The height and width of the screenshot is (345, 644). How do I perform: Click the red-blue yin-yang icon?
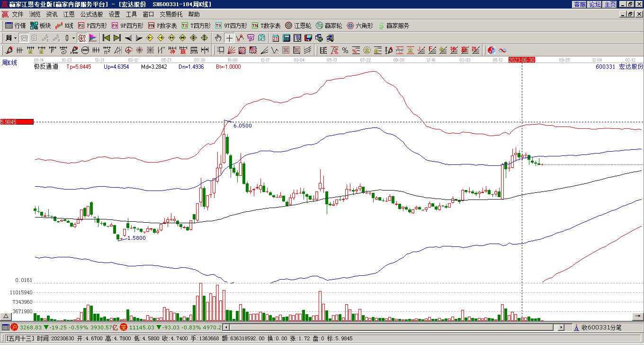492,50
